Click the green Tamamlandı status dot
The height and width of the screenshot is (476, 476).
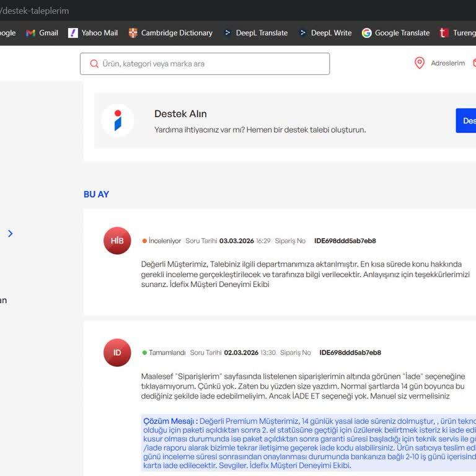click(144, 353)
